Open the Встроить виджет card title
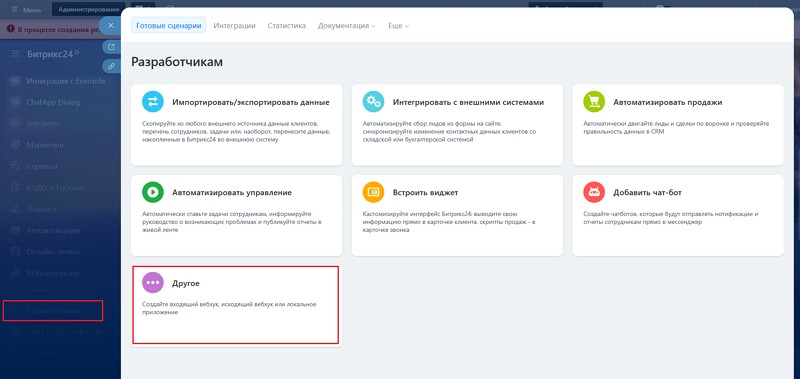Screen dimensions: 800x379 tap(426, 193)
